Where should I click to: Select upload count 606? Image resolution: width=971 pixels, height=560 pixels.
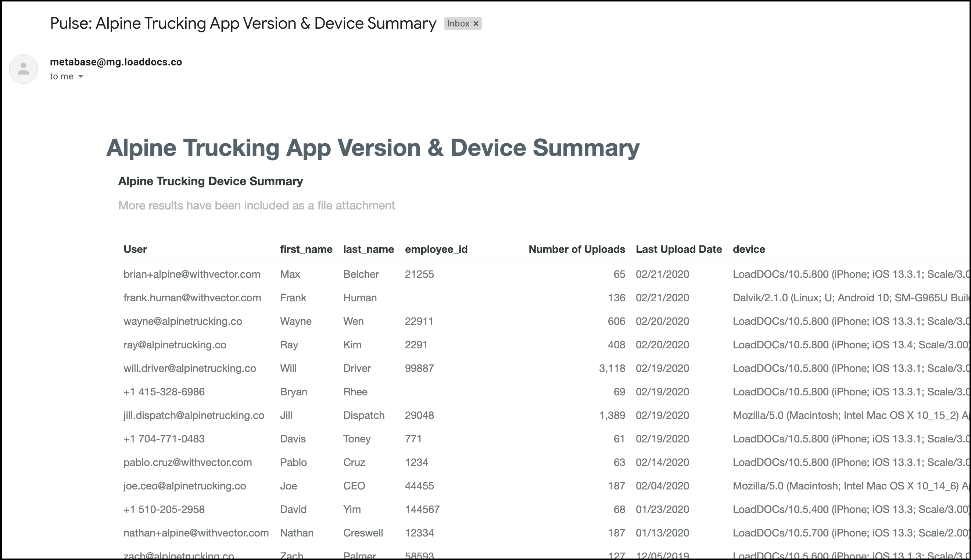[x=616, y=321]
